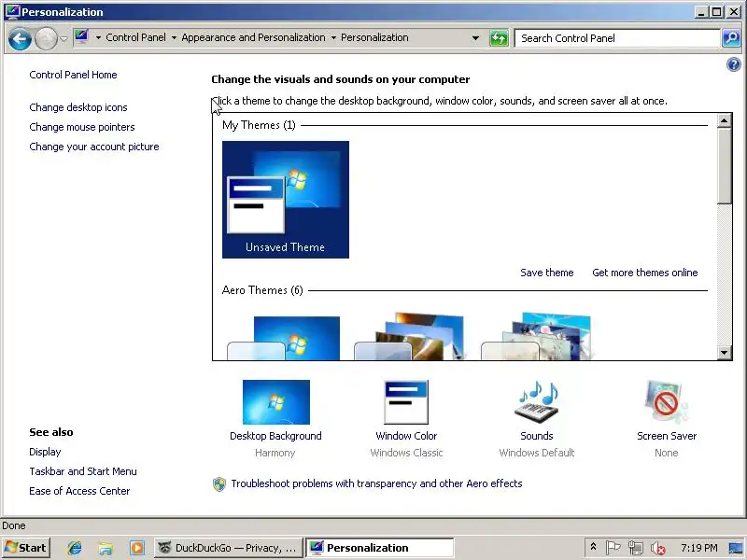Expand the arrow before Personalization breadcrumb

point(333,37)
